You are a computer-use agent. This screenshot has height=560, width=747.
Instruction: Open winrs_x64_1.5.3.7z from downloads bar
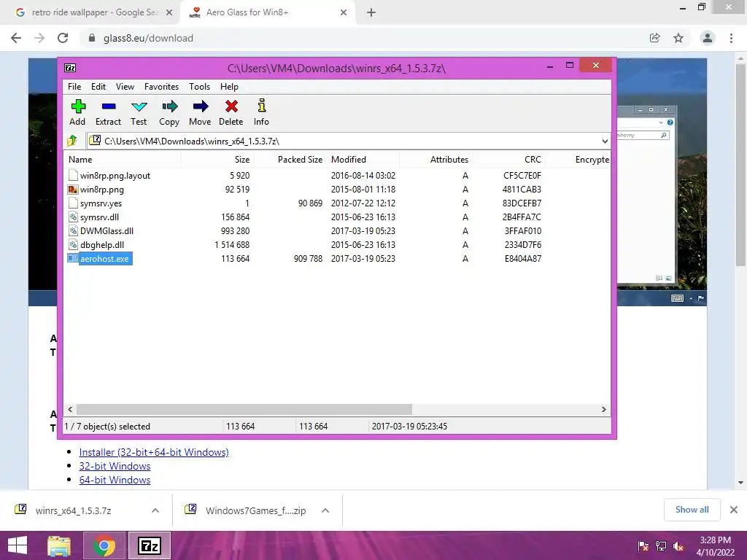click(x=74, y=510)
